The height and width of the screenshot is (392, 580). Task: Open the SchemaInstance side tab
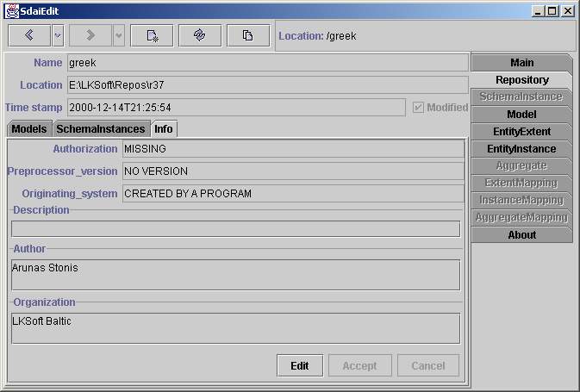[521, 96]
